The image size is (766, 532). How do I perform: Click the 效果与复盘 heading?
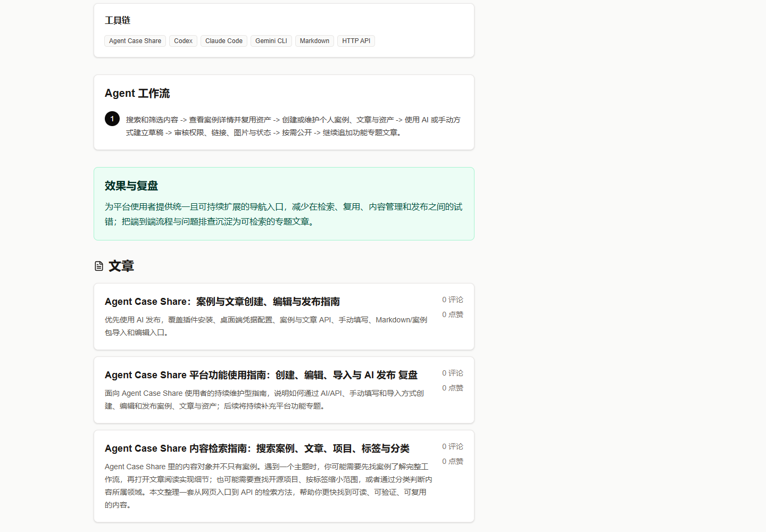click(x=131, y=186)
